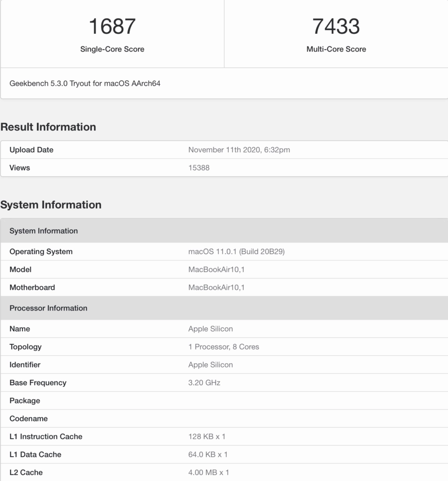The height and width of the screenshot is (481, 448).
Task: Click the Apple Silicon value in Identifier row
Action: (x=211, y=365)
